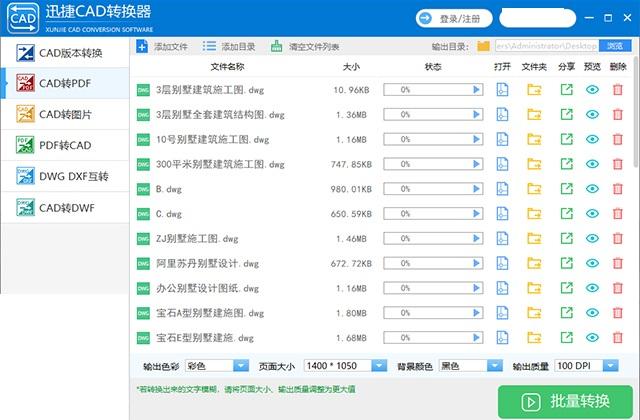Expand the 背景颜色 background color dropdown
The image size is (640, 420).
click(495, 366)
